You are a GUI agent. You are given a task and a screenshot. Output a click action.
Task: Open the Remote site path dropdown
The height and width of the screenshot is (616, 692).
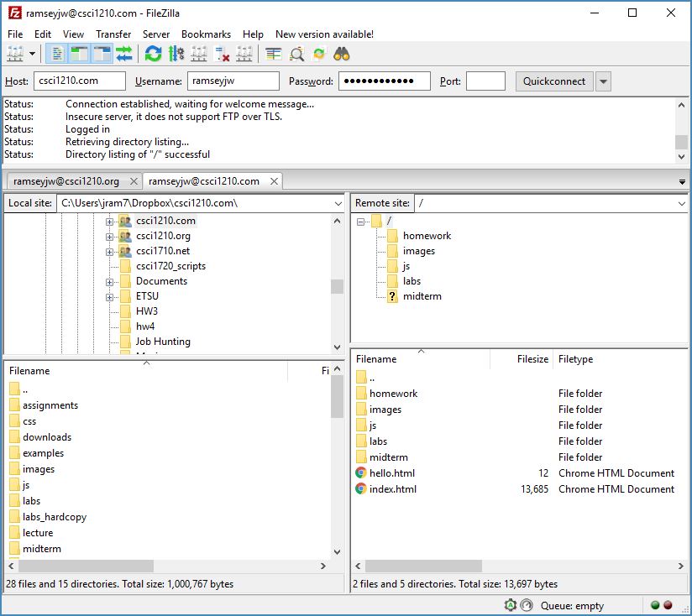pos(681,203)
